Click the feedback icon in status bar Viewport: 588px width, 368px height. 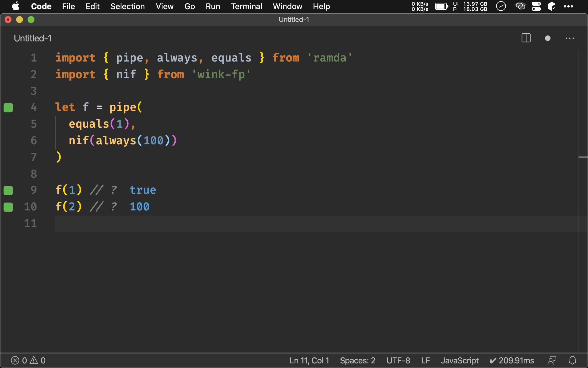click(552, 361)
